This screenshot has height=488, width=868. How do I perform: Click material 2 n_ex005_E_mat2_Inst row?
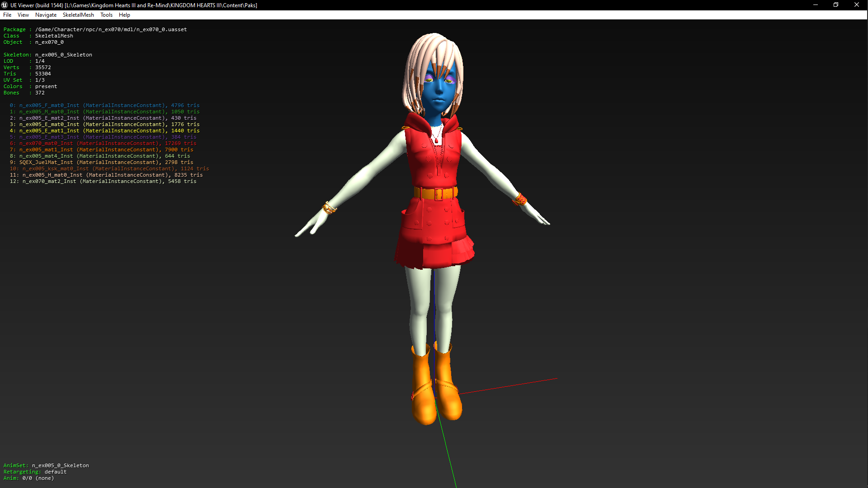tap(103, 118)
